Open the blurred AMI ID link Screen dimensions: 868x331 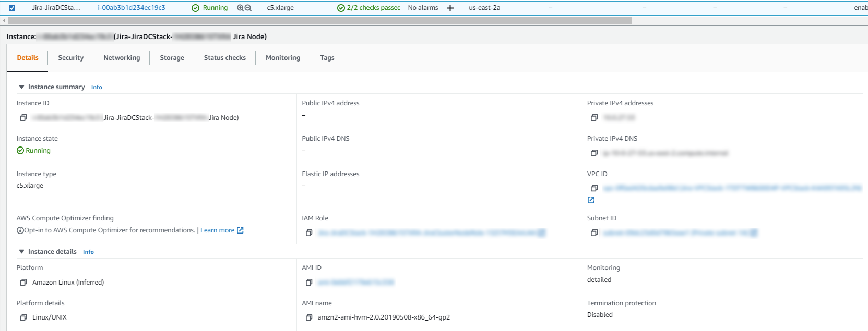(x=356, y=283)
